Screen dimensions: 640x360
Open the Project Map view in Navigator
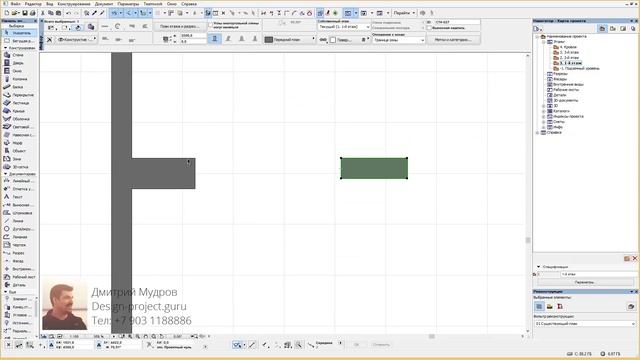coord(602,29)
